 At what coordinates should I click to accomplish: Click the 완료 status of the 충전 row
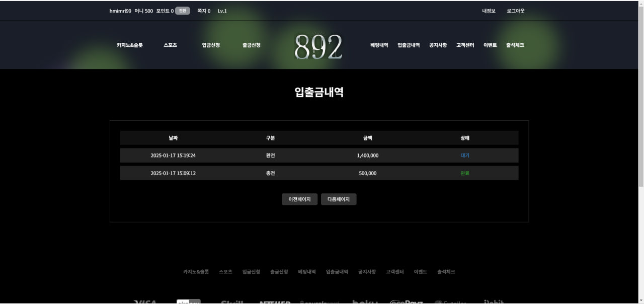click(464, 173)
